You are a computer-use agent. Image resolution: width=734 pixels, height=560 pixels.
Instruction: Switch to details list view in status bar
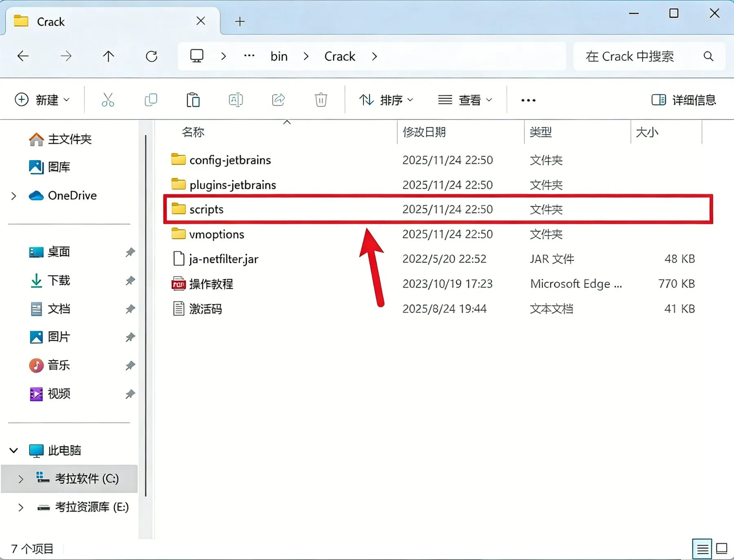702,549
